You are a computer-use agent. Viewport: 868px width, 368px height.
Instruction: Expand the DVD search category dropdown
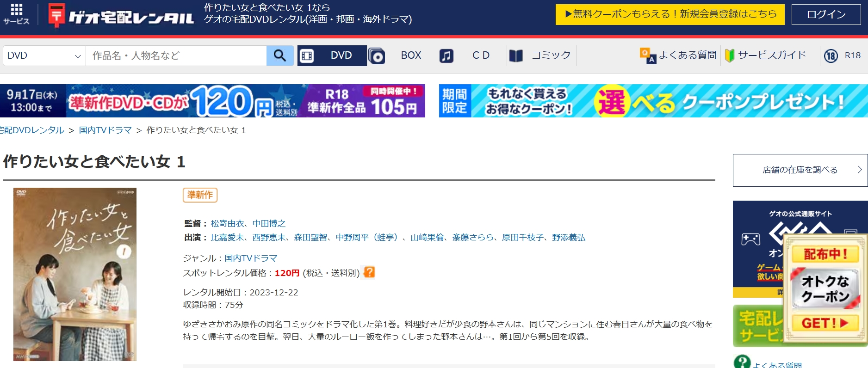(x=44, y=55)
